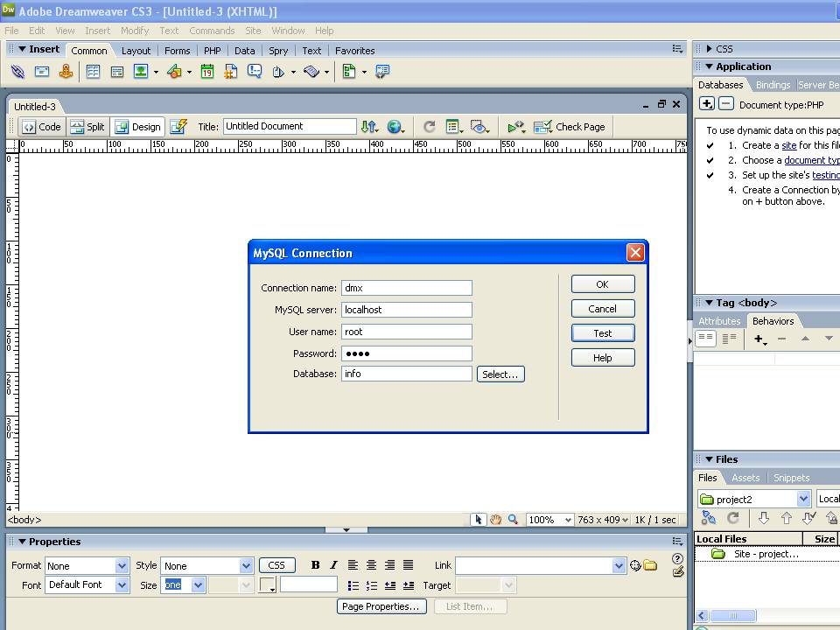Open the Style dropdown
840x630 pixels.
point(246,566)
